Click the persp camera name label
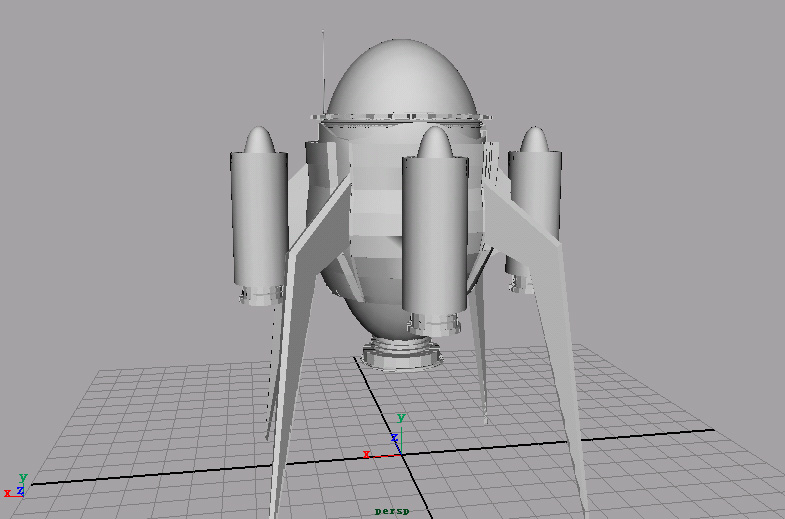The image size is (785, 519). click(392, 511)
